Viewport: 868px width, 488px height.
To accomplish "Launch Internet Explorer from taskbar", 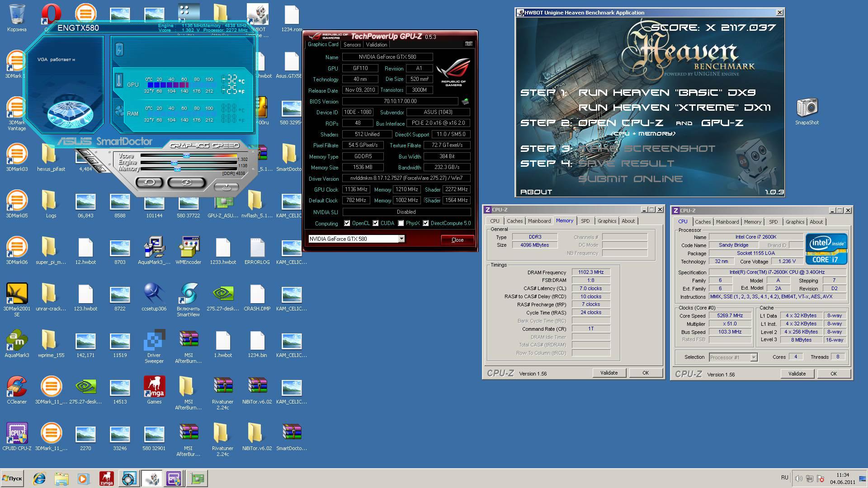I will (x=40, y=479).
